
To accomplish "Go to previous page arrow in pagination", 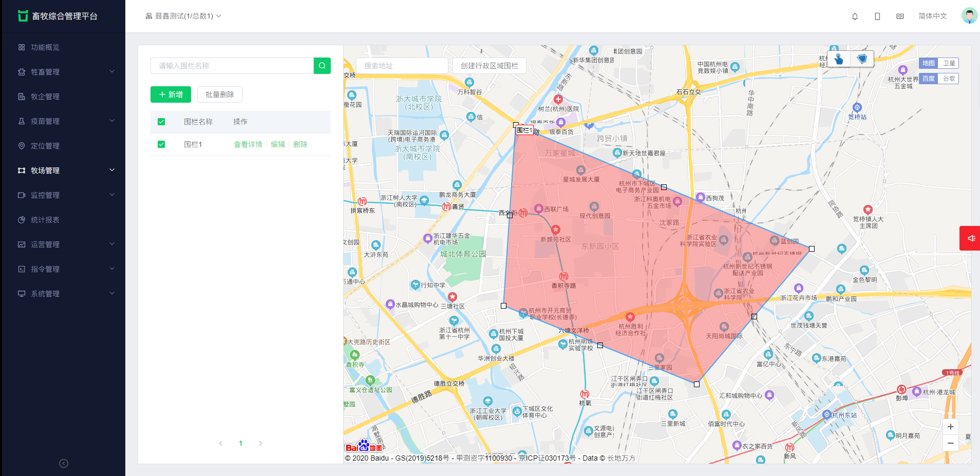I will click(221, 443).
